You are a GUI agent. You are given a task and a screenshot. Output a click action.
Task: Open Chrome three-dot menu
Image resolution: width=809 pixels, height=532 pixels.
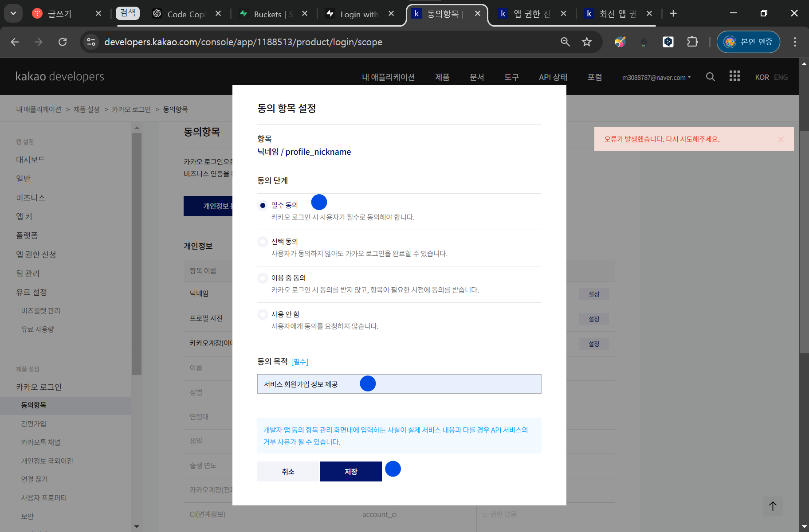(x=795, y=42)
